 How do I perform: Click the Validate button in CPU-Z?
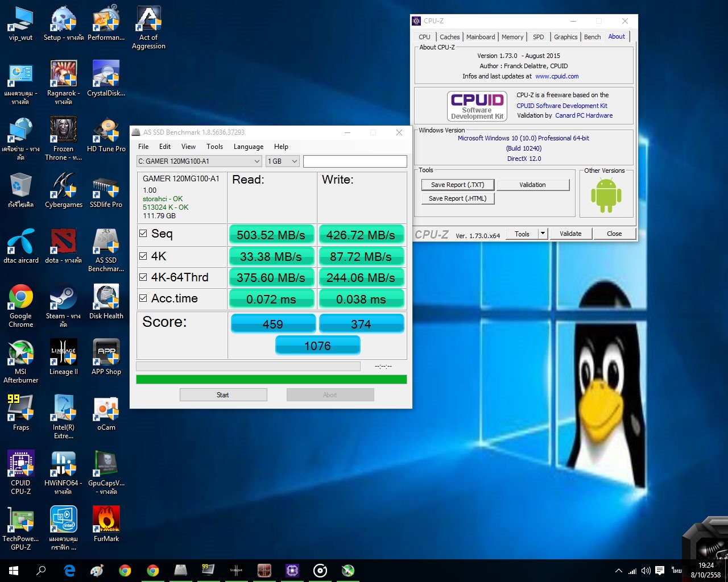coord(570,234)
